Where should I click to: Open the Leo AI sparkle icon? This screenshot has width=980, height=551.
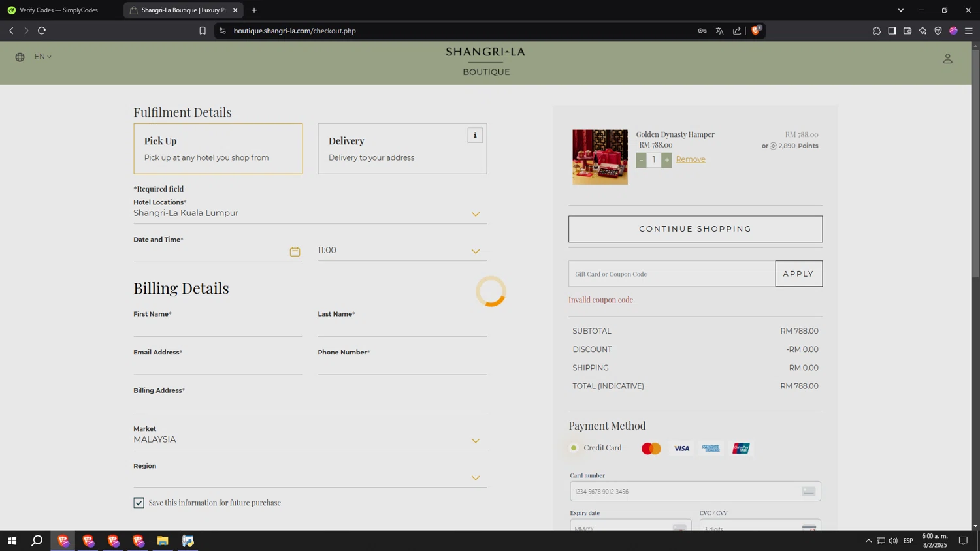click(x=923, y=31)
